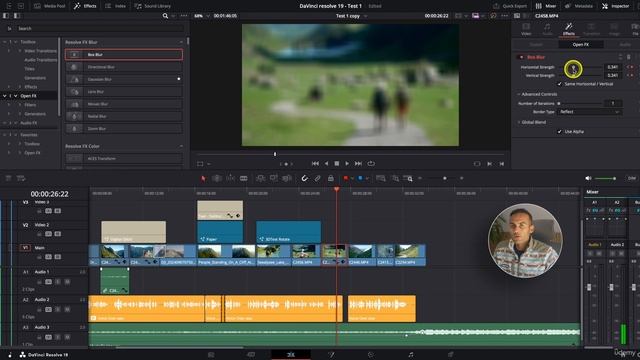
Task: Play in reverse in the viewer
Action: coord(326,164)
